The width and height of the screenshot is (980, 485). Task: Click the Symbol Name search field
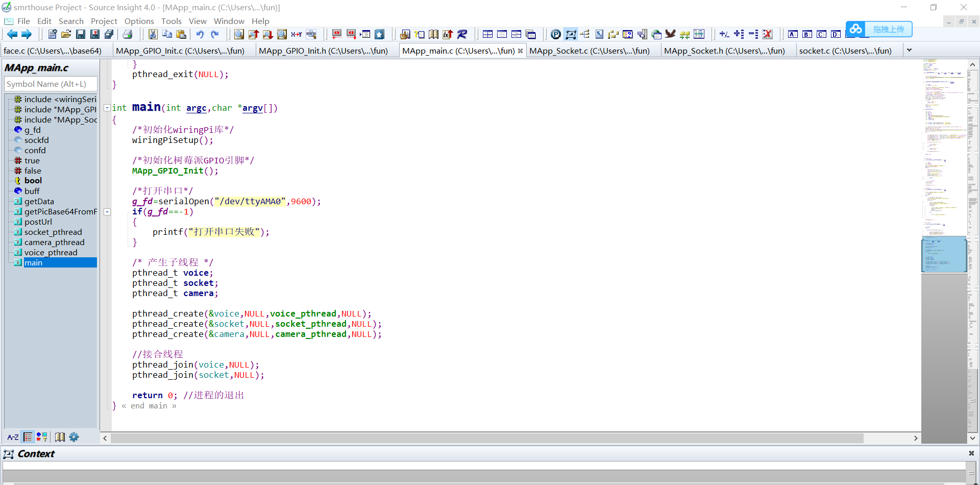click(51, 84)
